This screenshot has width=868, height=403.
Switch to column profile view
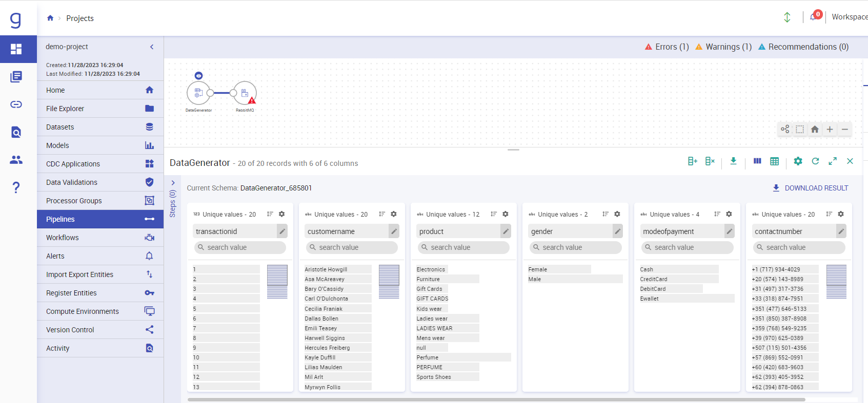pos(757,161)
